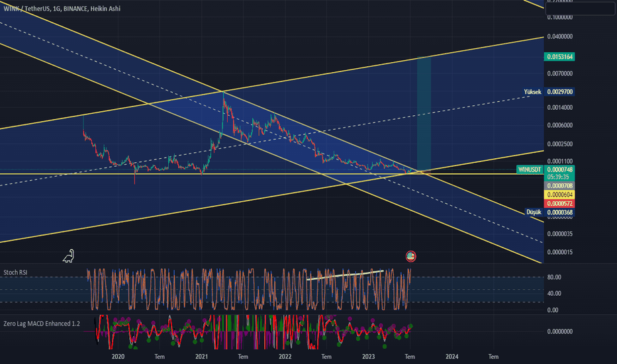Screen dimensions: 617x364
Task: Click the 0.0400000 price scale value
Action: tap(559, 36)
